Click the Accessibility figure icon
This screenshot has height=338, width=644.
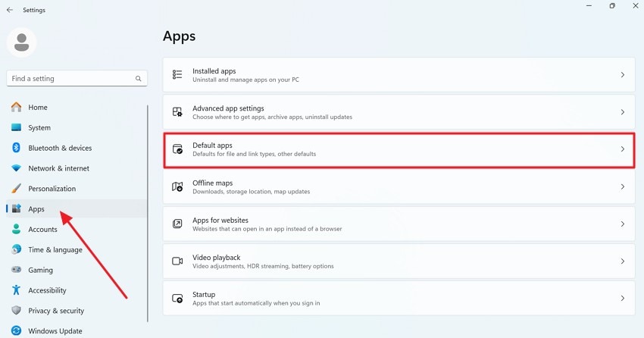(x=17, y=290)
